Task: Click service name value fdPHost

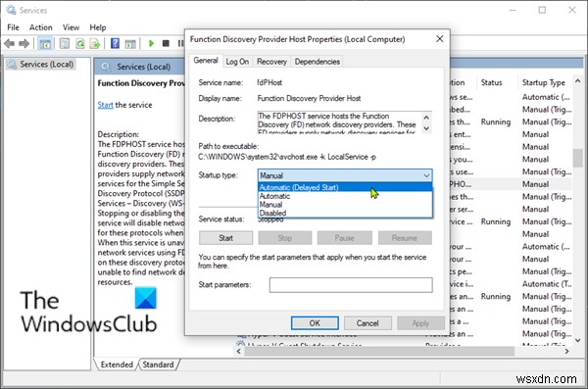Action: 269,82
